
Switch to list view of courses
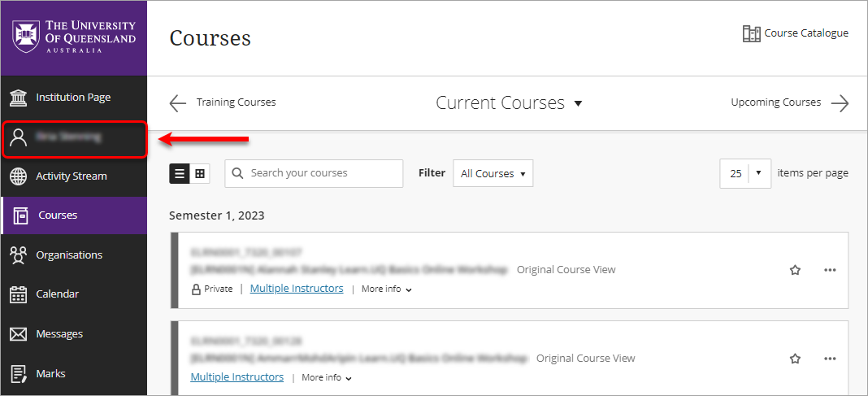[x=180, y=173]
